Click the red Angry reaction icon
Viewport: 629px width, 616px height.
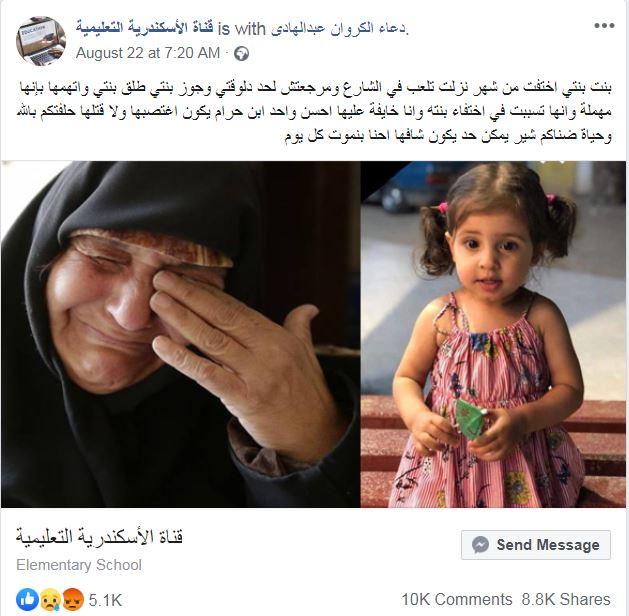click(x=73, y=599)
